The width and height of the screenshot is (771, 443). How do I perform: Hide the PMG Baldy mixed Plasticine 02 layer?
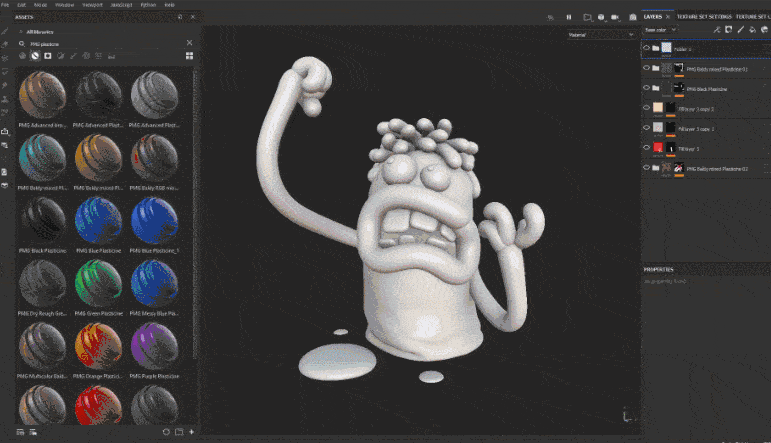click(x=647, y=168)
